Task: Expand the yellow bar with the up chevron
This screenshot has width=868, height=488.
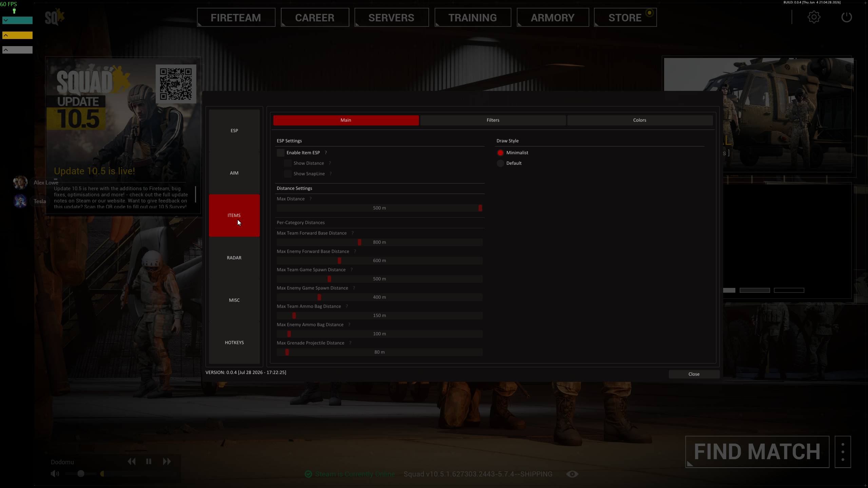Action: 18,35
